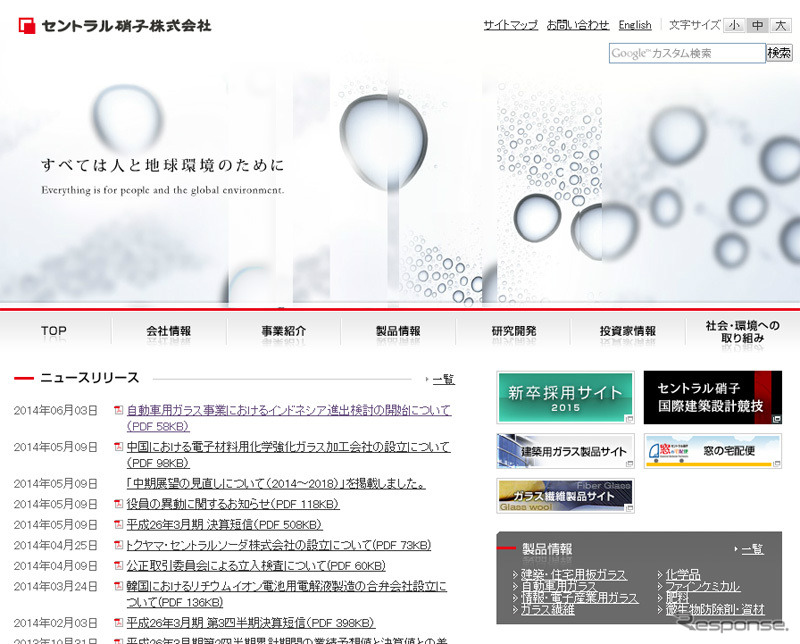Click the PDF icon beside 公正取引委員会による立入検査について

click(119, 567)
